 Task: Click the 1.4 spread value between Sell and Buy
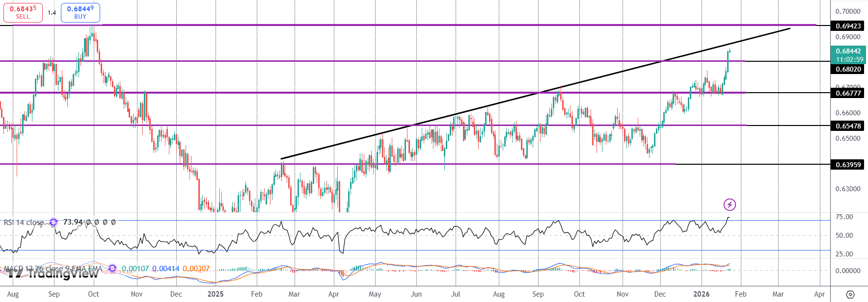click(x=52, y=13)
